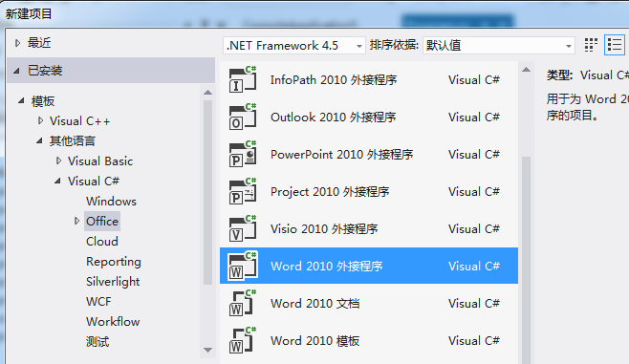Select the Project 2010 add-in template icon

[x=243, y=192]
